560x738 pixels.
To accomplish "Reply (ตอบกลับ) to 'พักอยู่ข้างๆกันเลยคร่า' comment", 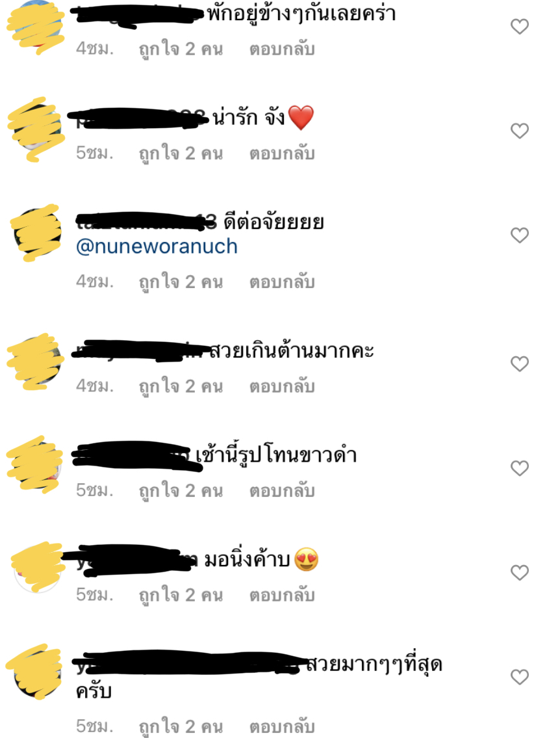I will pos(282,49).
